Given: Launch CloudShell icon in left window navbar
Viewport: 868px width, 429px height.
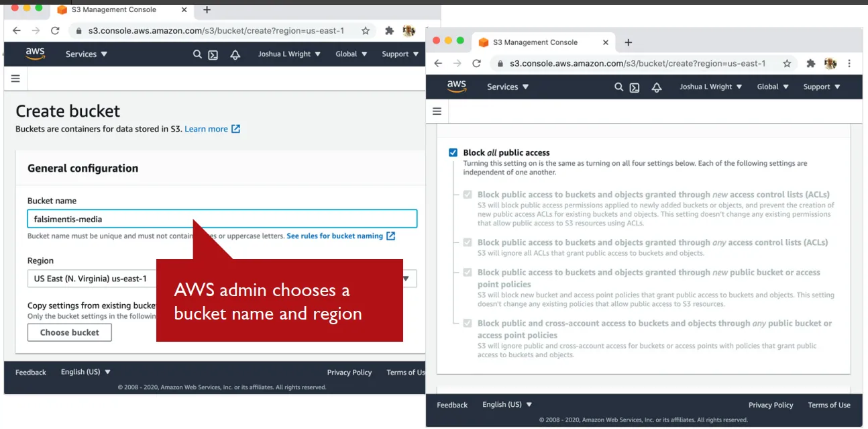Looking at the screenshot, I should pos(213,54).
